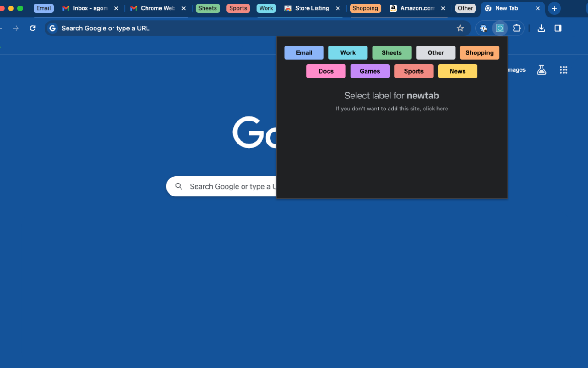The image size is (588, 368).
Task: Open the Extensions puzzle piece menu
Action: [517, 28]
